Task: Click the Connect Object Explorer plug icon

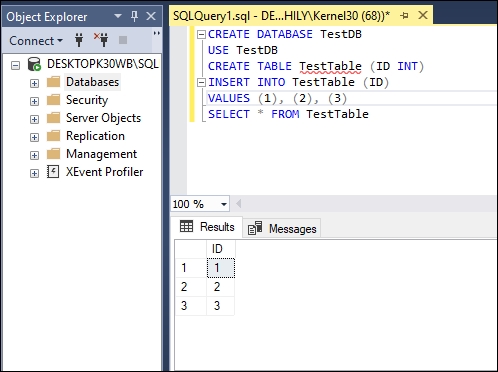Action: tap(79, 40)
